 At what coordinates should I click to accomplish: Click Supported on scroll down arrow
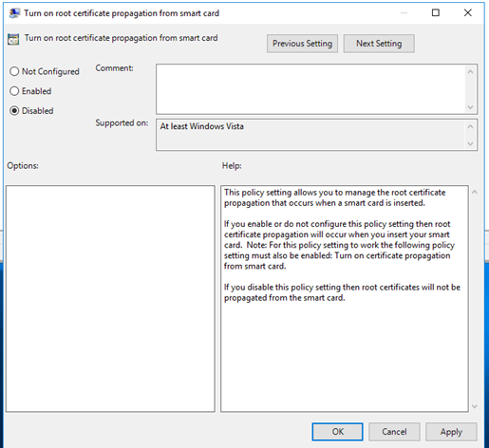470,143
